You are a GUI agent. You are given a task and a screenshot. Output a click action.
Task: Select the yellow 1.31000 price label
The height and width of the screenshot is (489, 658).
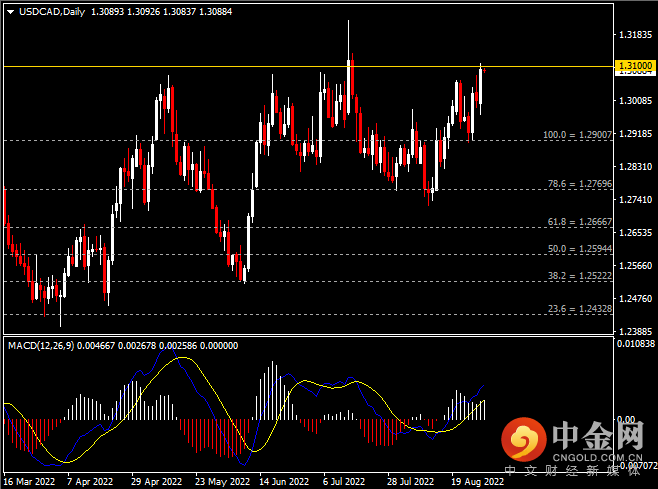pos(635,65)
